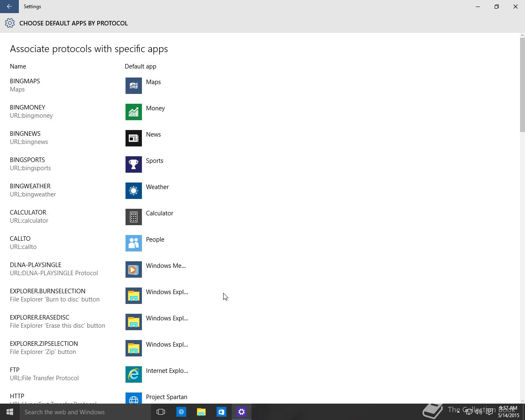
Task: Click Explorer icon in ERASEDISC row
Action: tap(134, 322)
